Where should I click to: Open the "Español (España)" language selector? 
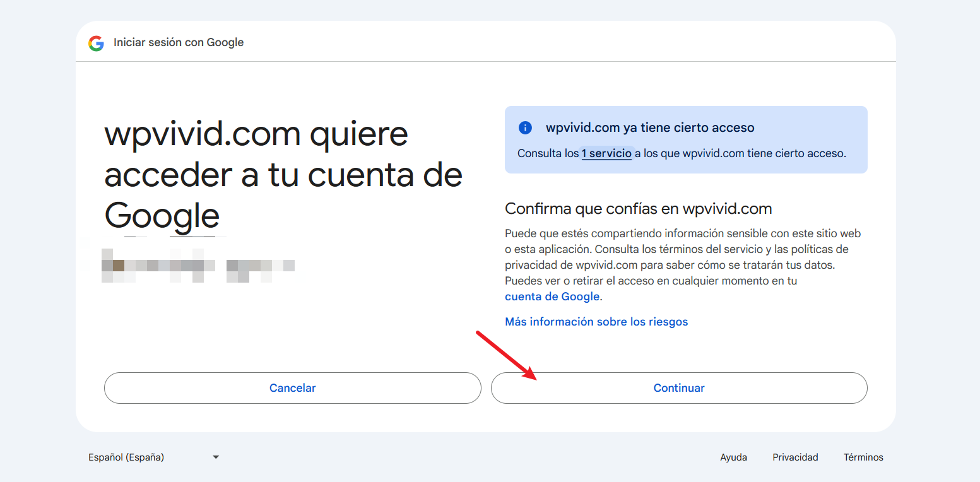pos(126,457)
